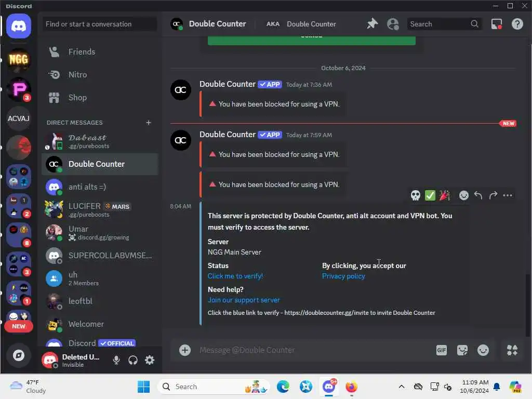The width and height of the screenshot is (532, 399).
Task: Open Windows Start menu
Action: pyautogui.click(x=143, y=387)
